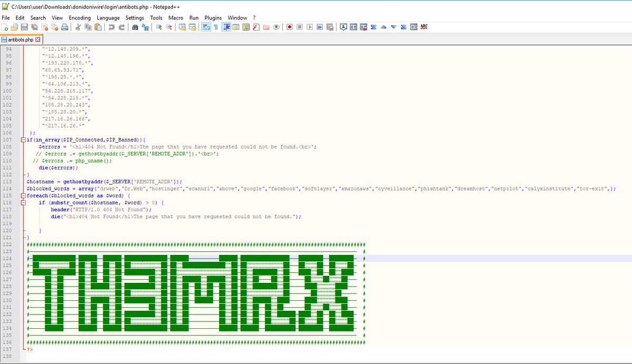Click the "54.228.218.117" IP entry

[x=66, y=91]
